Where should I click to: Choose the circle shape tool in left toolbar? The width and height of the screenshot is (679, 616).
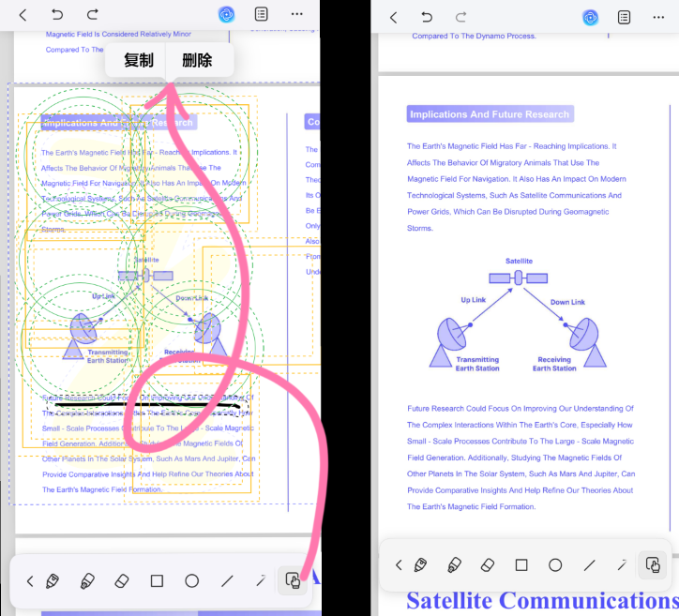pyautogui.click(x=191, y=581)
